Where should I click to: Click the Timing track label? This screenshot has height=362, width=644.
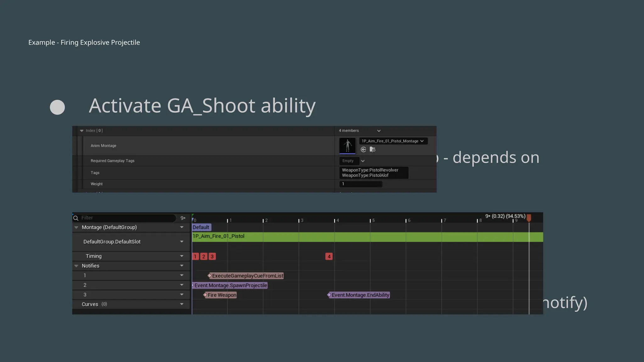(94, 256)
